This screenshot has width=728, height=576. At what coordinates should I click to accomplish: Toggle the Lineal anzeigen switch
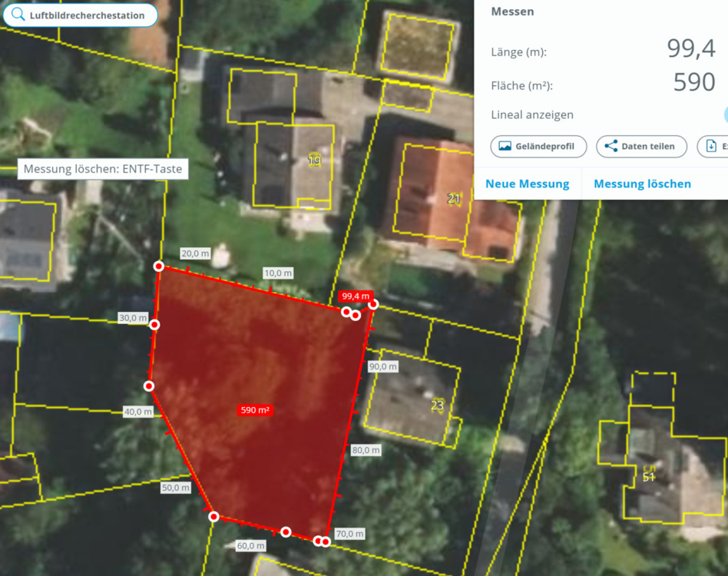coord(723,115)
